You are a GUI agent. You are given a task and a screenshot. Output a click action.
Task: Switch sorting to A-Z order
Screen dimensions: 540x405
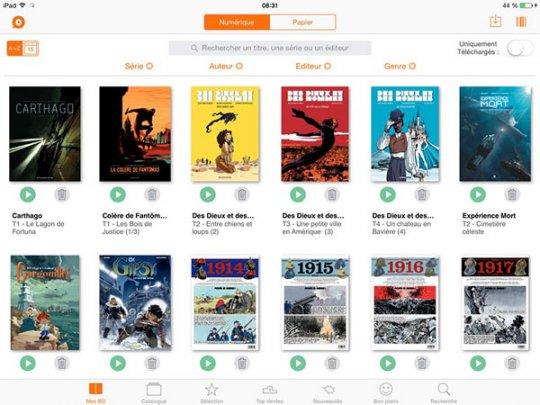click(x=15, y=49)
